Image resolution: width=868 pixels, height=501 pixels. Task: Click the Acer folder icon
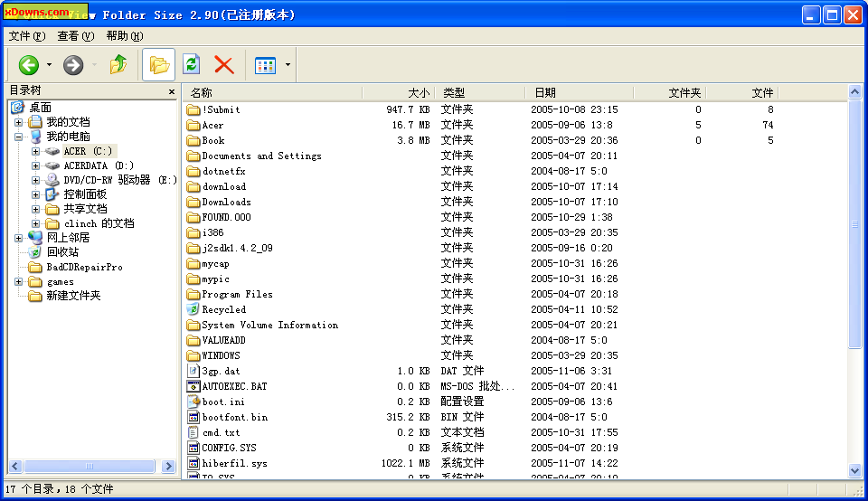(193, 125)
